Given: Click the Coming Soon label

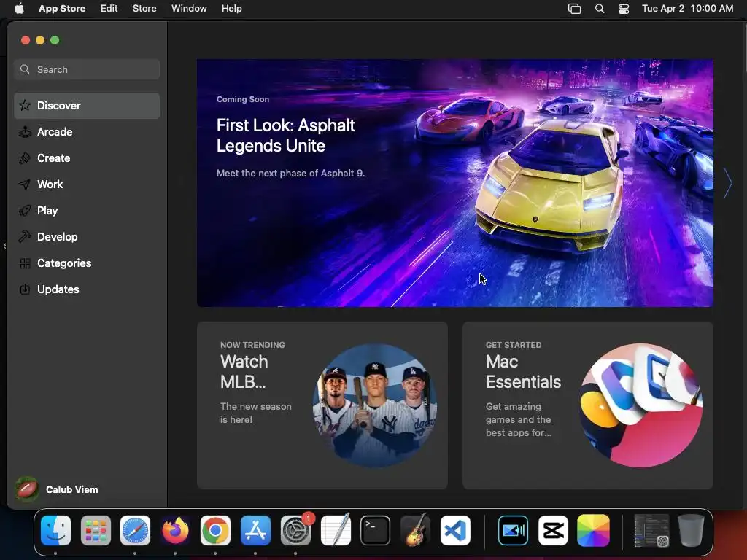Looking at the screenshot, I should (243, 99).
